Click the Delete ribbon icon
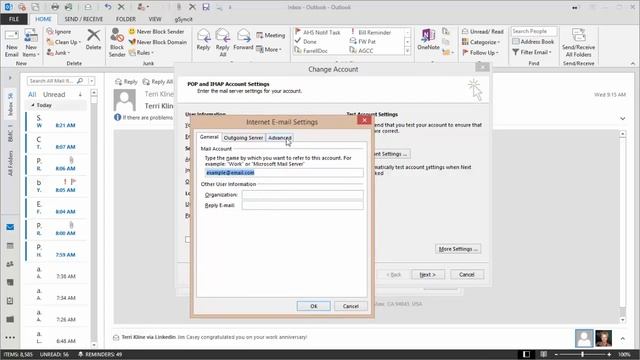640x360 pixels. pyautogui.click(x=93, y=40)
